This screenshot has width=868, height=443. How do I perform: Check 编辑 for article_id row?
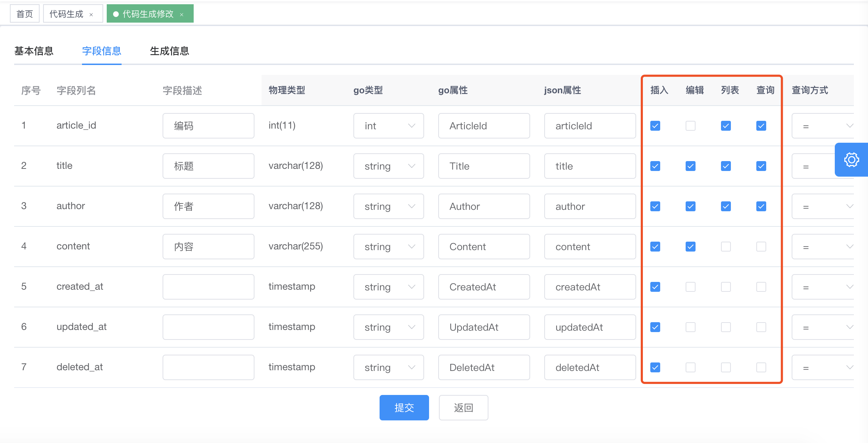(x=691, y=126)
